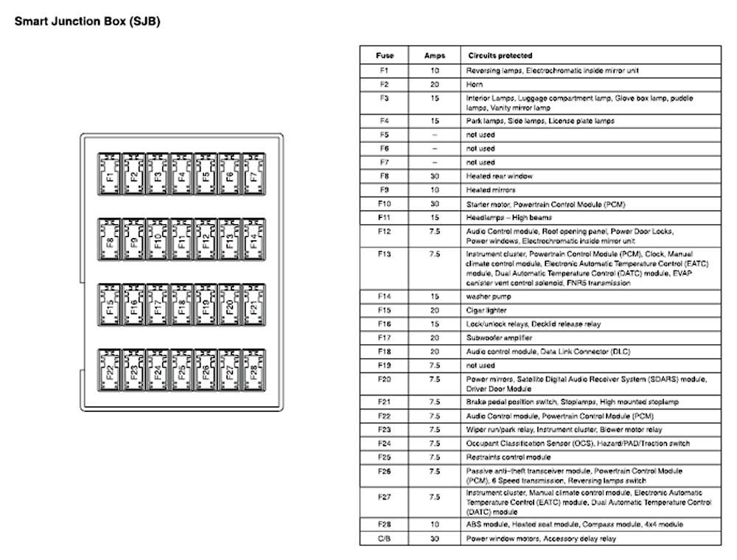Screen dimensions: 737x560
Task: Select fuse F16 in the diagram
Action: pyautogui.click(x=133, y=305)
